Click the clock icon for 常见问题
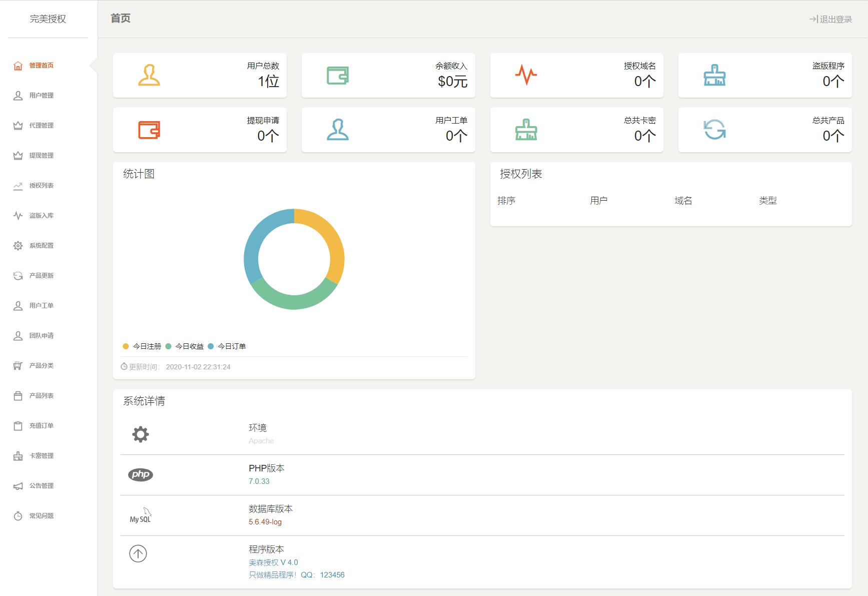Viewport: 868px width, 596px height. tap(18, 516)
